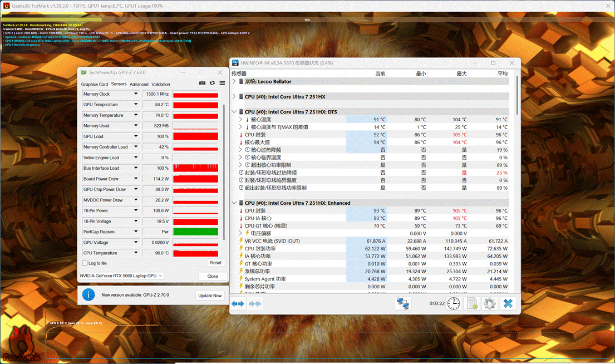Open the GPU Temperature sensor dropdown arrow

(x=136, y=104)
